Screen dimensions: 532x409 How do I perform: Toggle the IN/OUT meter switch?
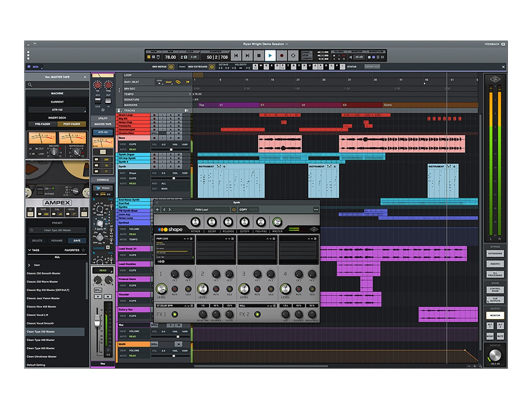click(x=34, y=149)
